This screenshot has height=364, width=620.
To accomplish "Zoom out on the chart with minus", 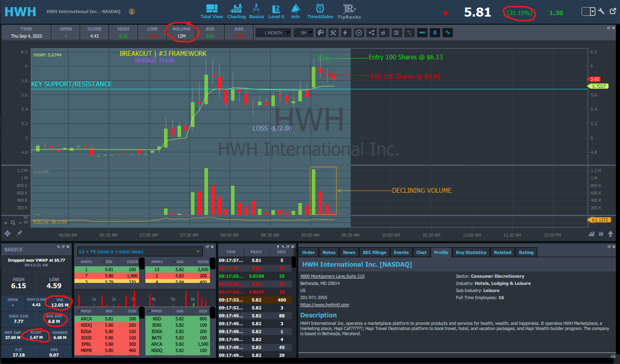I will 20,223.
